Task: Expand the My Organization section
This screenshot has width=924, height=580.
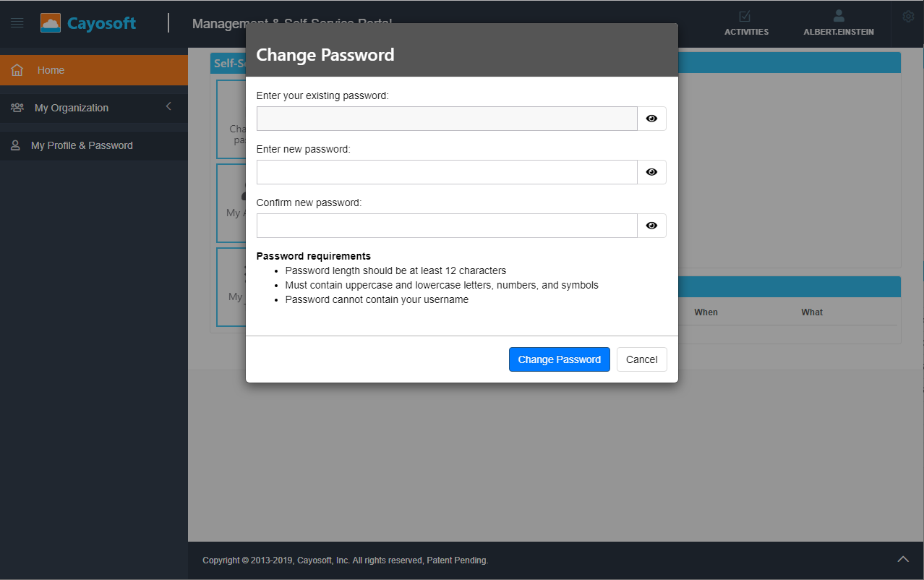Action: coord(71,107)
